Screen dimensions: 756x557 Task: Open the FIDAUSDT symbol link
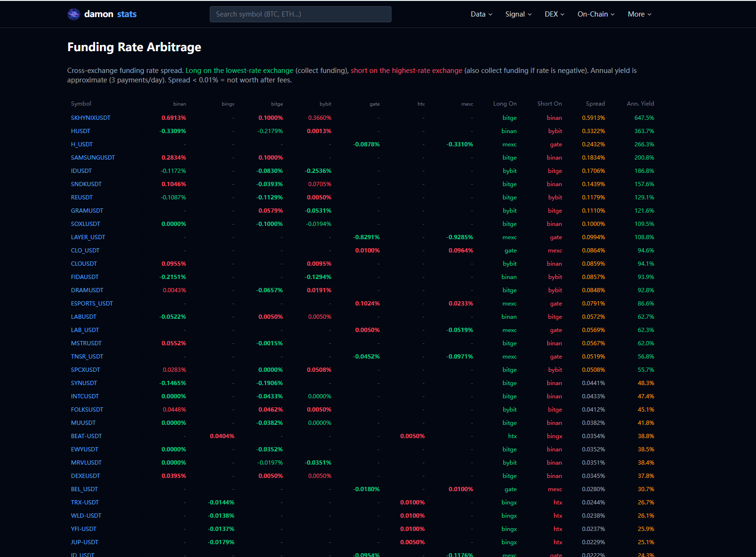click(85, 277)
